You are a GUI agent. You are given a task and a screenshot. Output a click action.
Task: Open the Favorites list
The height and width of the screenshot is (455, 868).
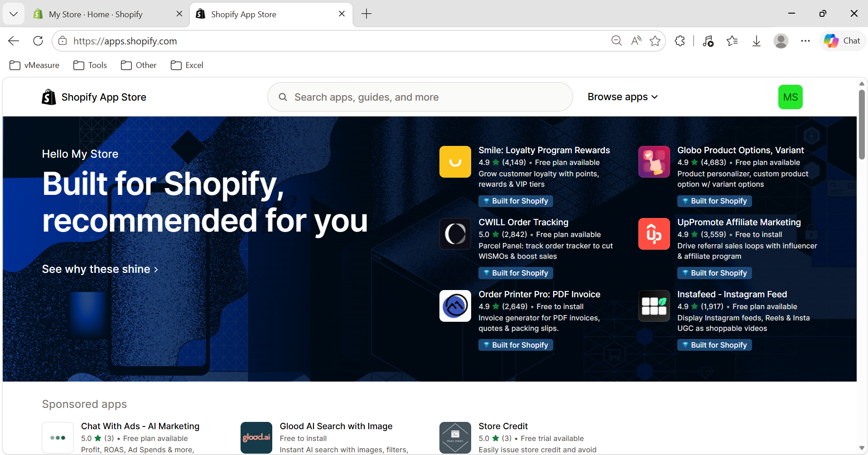click(x=732, y=41)
